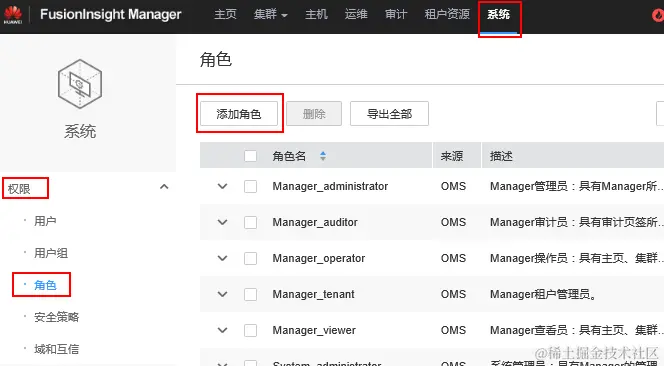Viewport: 664px width, 366px height.
Task: Open the 主机 menu
Action: coord(316,14)
